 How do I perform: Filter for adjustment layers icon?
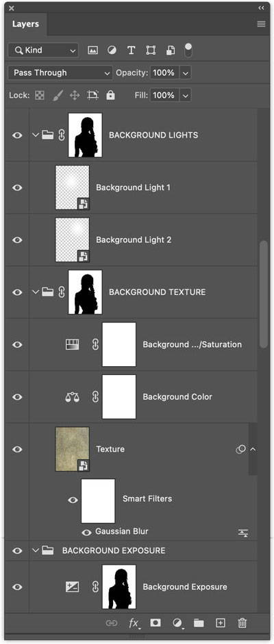(112, 50)
